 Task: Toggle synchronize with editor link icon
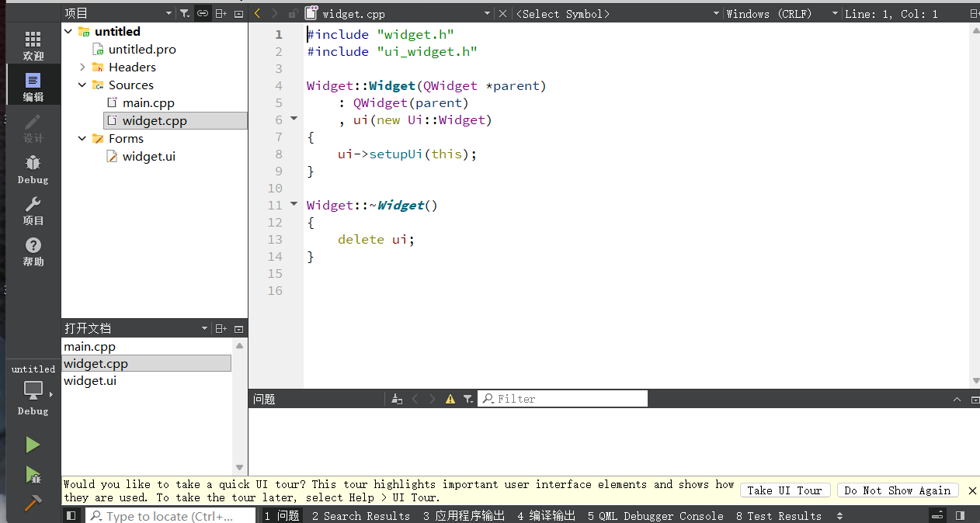[202, 13]
